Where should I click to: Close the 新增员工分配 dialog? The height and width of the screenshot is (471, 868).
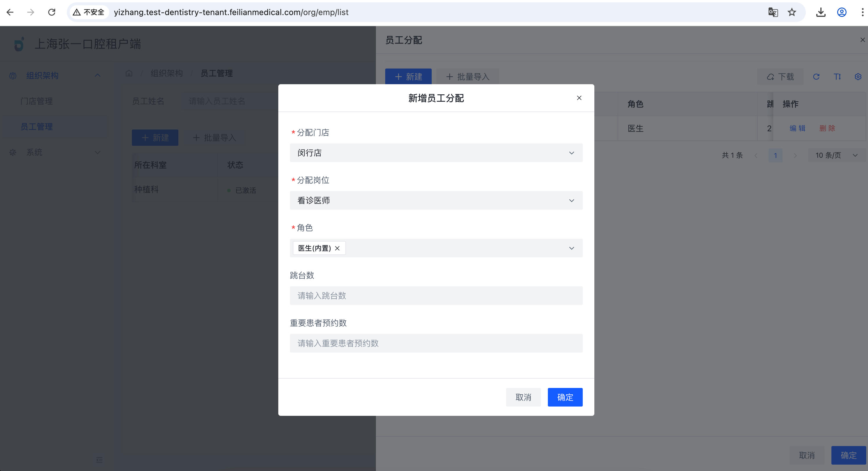point(579,98)
